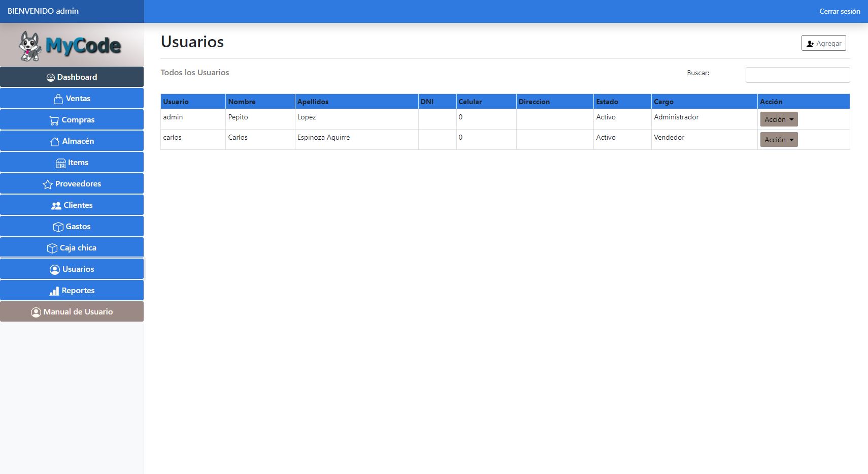Click the store icon next to Items
868x474 pixels.
61,163
